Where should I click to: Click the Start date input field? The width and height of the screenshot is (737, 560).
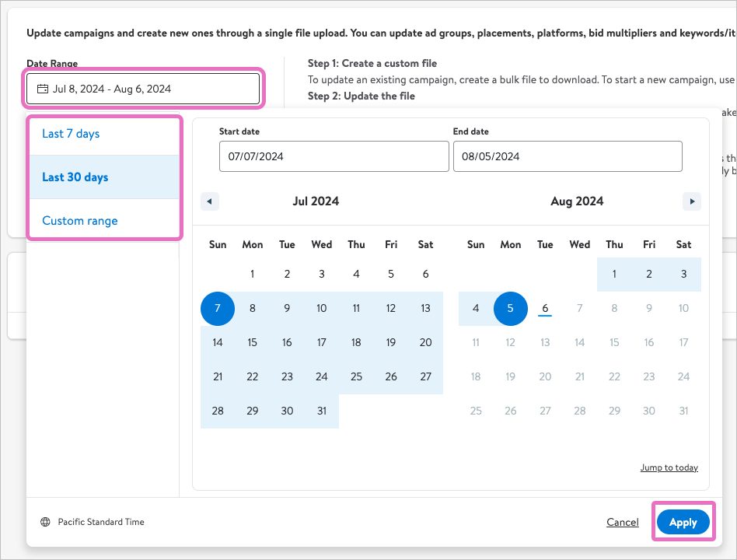pos(334,156)
